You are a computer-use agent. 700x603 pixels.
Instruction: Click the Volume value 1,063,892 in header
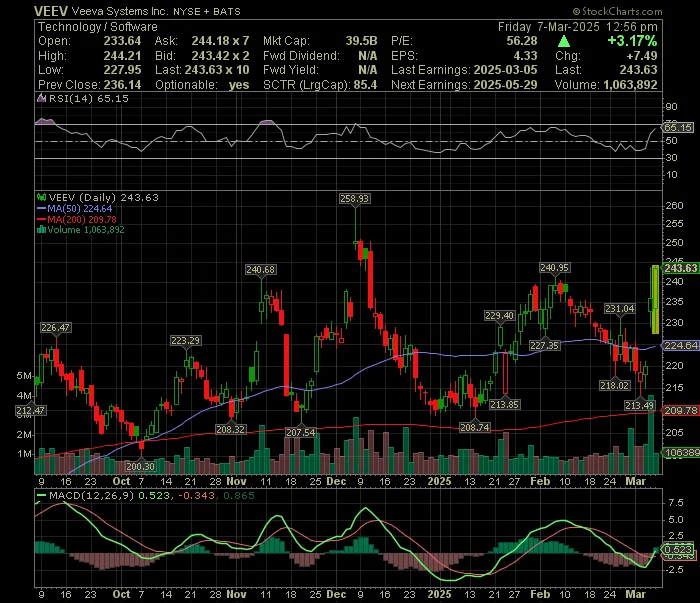[630, 85]
